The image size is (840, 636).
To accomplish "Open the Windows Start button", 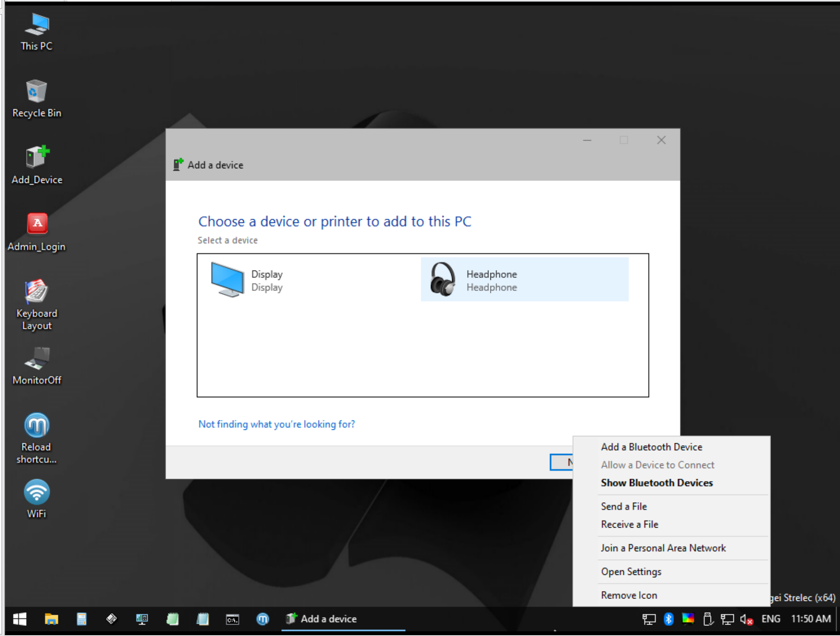I will (19, 619).
